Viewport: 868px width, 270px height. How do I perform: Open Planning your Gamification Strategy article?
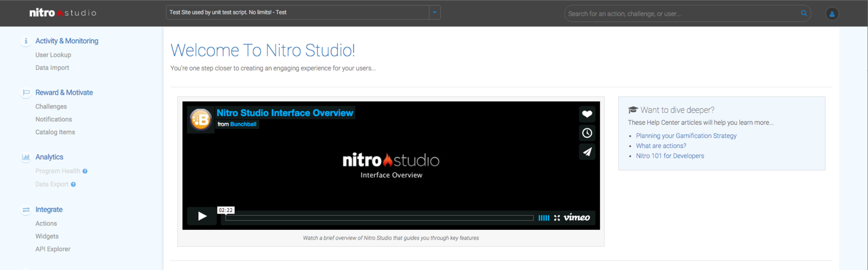click(686, 136)
